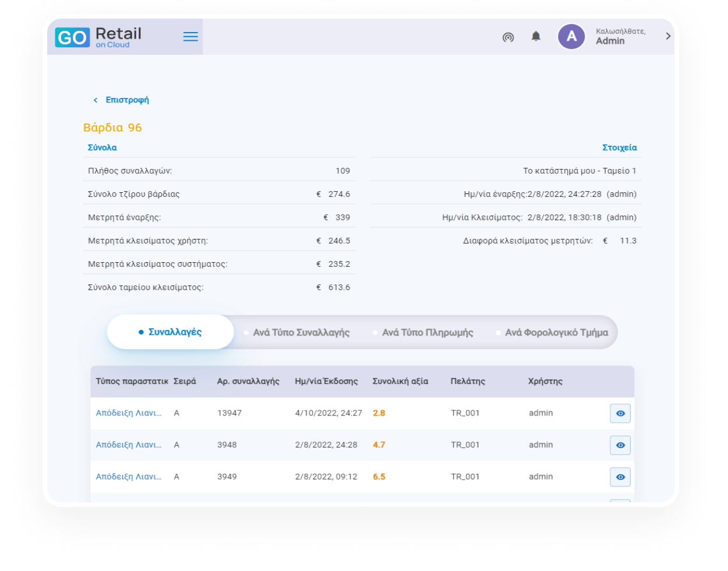728x571 pixels.
Task: Open the Ανά Φορολογικό Τμήμα tab
Action: (x=556, y=333)
